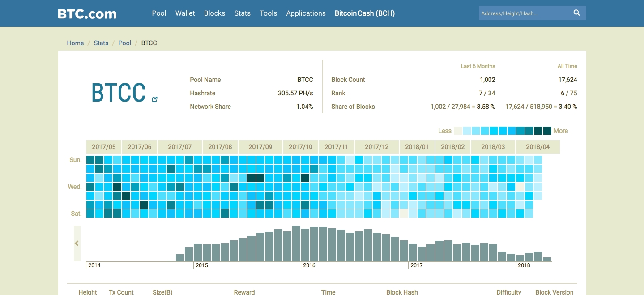The height and width of the screenshot is (295, 644).
Task: Click the BTCC breadcrumb entry
Action: click(149, 43)
